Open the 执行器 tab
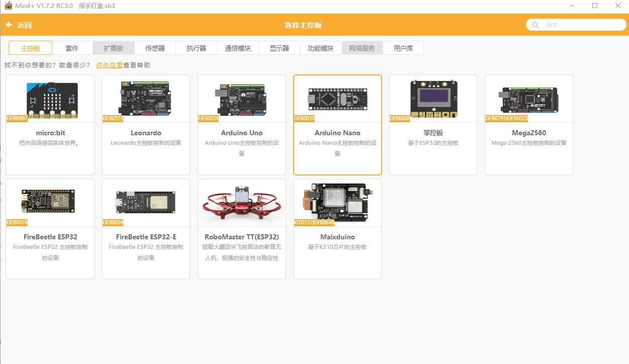Image resolution: width=629 pixels, height=364 pixels. [x=197, y=48]
